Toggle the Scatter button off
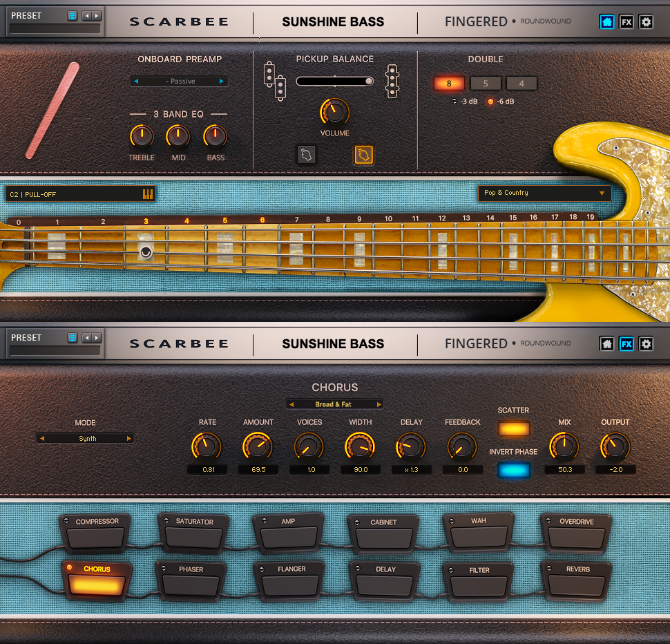 [514, 428]
